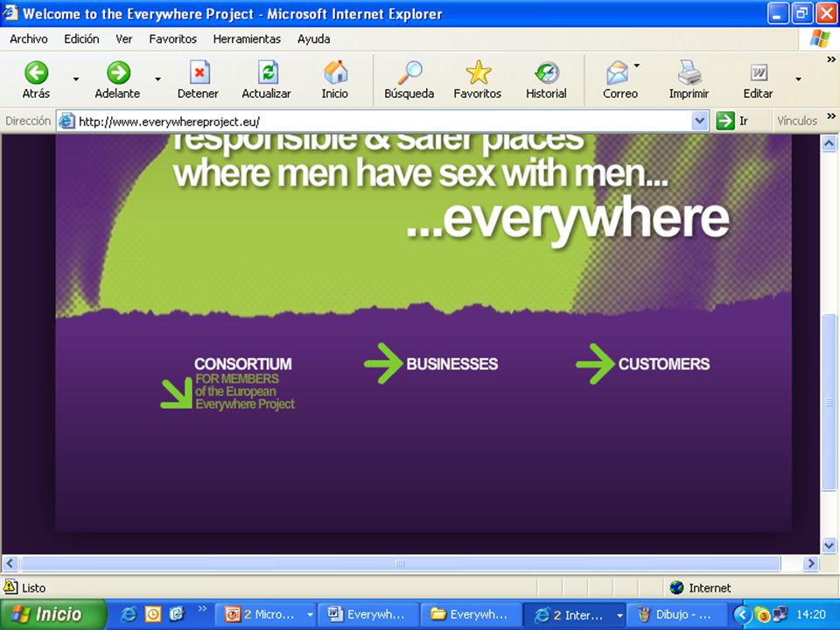This screenshot has height=630, width=840.
Task: Click the vertical scrollbar up arrow
Action: click(829, 143)
